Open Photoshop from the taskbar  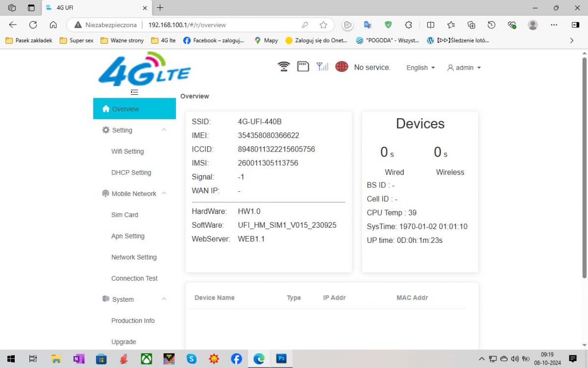click(281, 359)
